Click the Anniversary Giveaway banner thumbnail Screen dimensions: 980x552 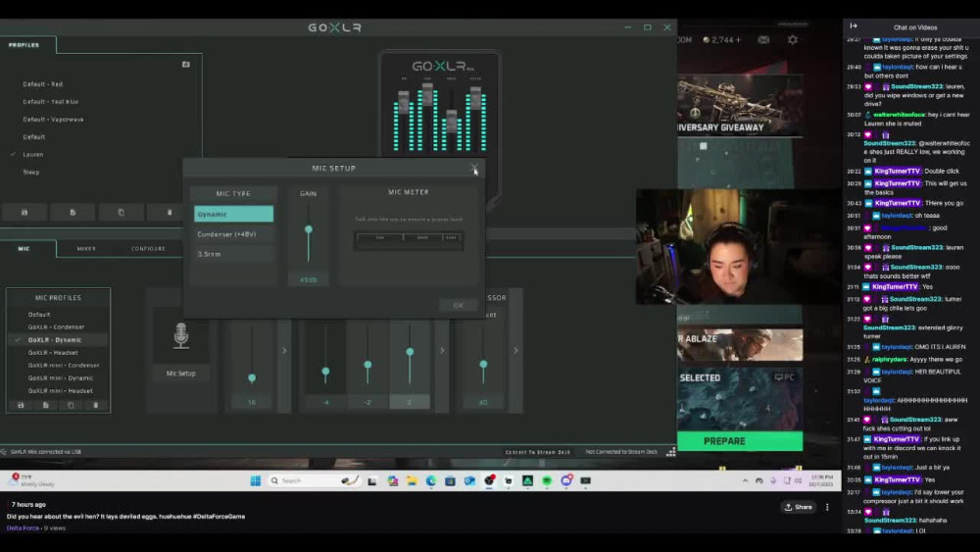coord(739,106)
